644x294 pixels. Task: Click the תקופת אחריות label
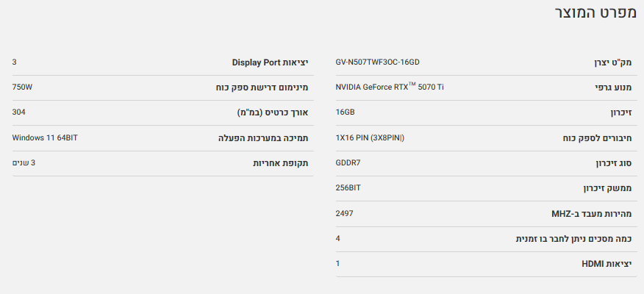280,163
